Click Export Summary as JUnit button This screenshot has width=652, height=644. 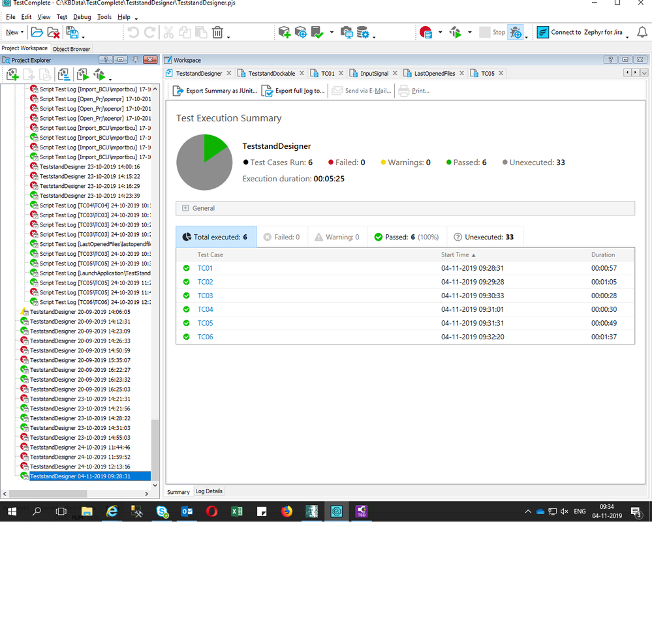click(x=215, y=91)
